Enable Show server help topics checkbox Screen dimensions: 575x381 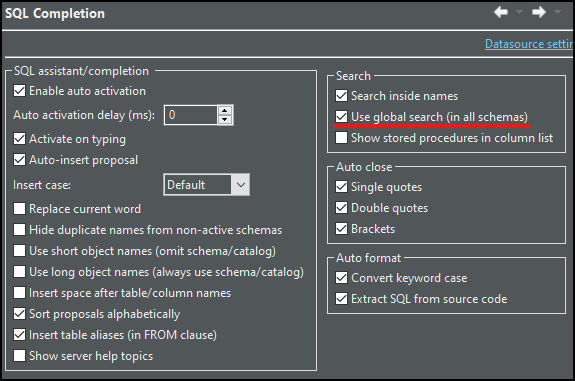tap(19, 356)
